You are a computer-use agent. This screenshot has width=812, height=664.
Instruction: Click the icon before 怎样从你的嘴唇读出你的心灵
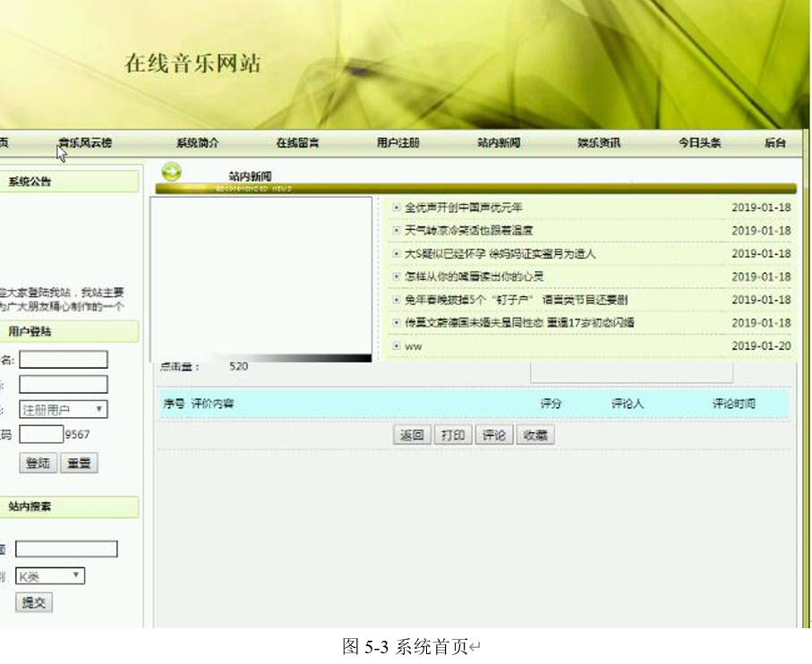point(397,277)
